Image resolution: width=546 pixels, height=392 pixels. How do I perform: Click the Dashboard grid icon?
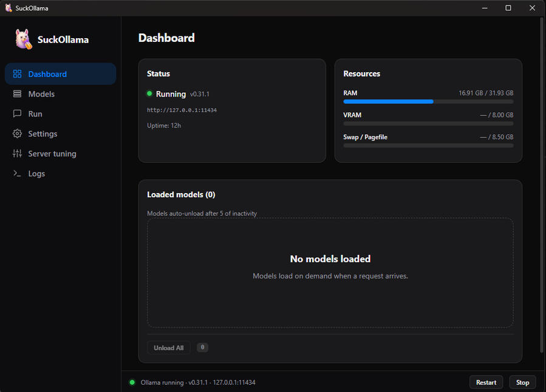pyautogui.click(x=17, y=74)
